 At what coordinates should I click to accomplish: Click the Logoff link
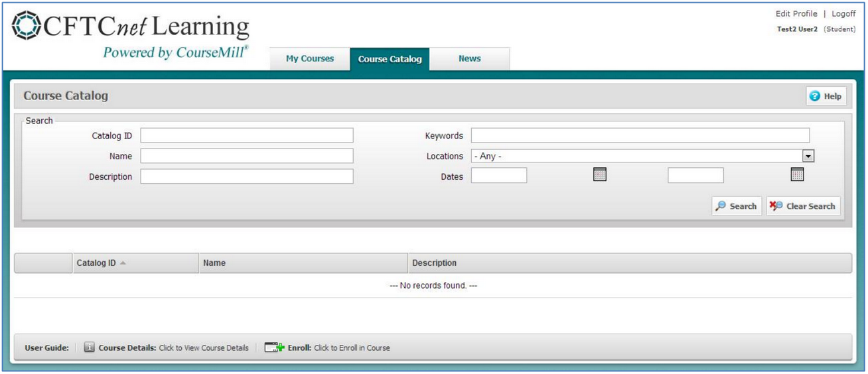coord(843,14)
